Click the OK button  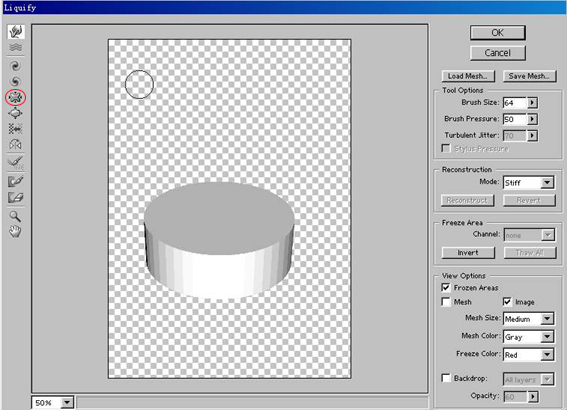498,33
